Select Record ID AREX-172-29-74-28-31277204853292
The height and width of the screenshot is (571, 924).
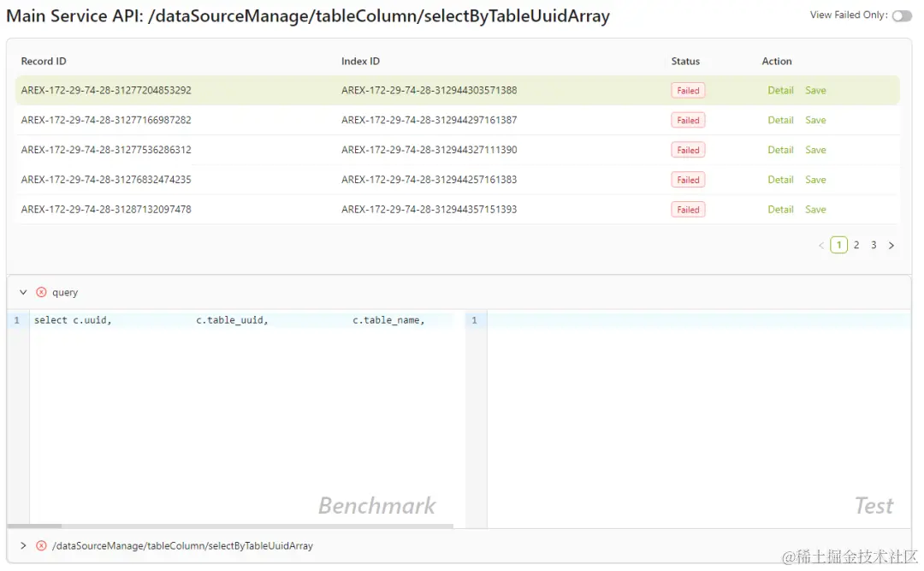(106, 90)
